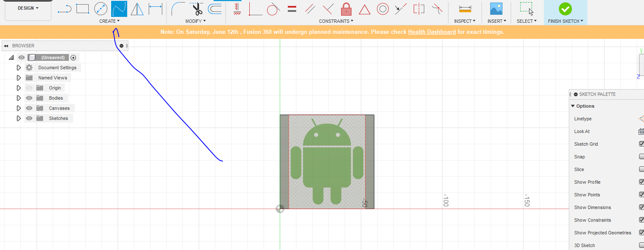
Task: Activate the Unsaved component radio button
Action: (x=74, y=57)
